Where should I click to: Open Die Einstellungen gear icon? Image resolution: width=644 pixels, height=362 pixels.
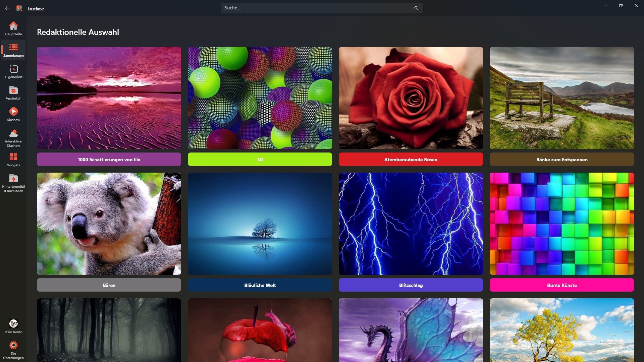tap(13, 345)
